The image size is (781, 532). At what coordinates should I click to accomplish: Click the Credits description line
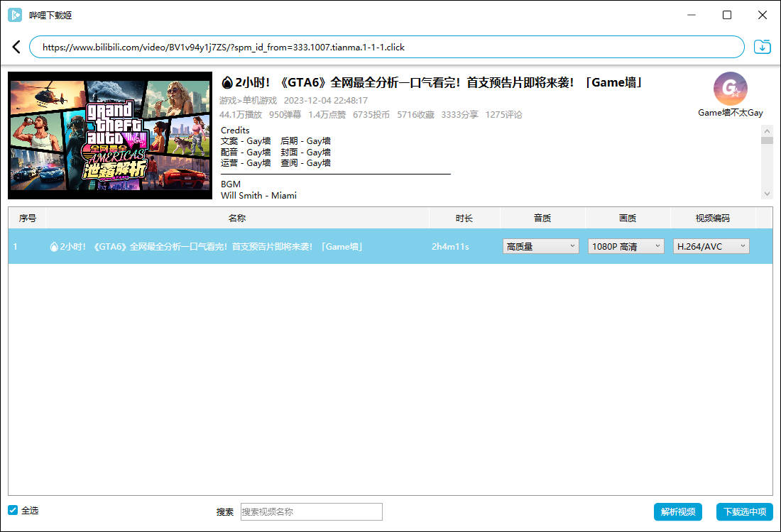tap(235, 130)
